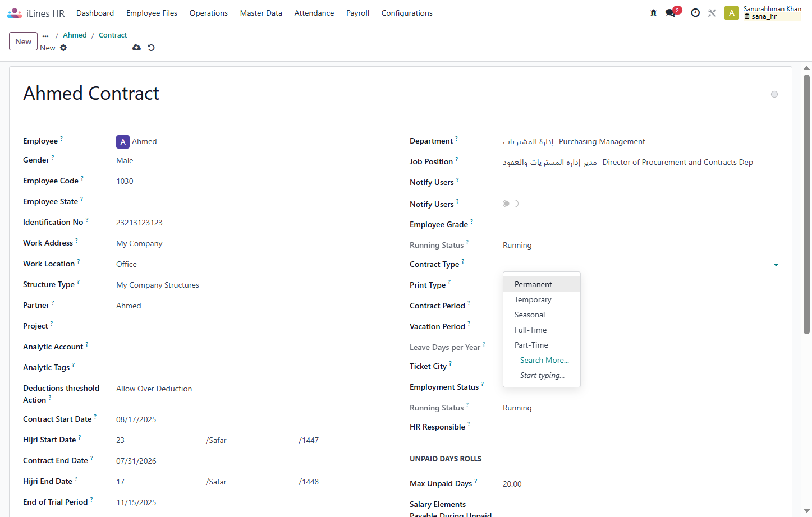Screen dimensions: 812x517
Task: Save the record with the cloud upload icon
Action: [x=136, y=48]
